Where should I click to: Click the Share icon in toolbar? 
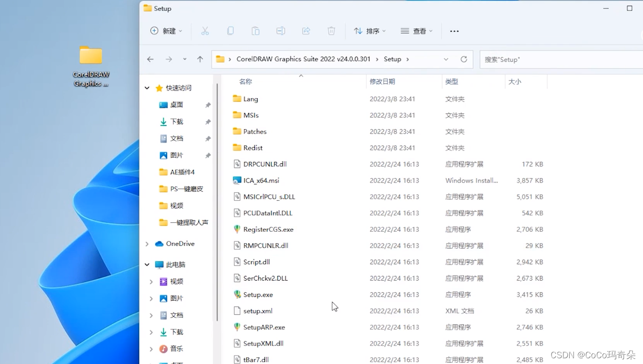[x=306, y=31]
